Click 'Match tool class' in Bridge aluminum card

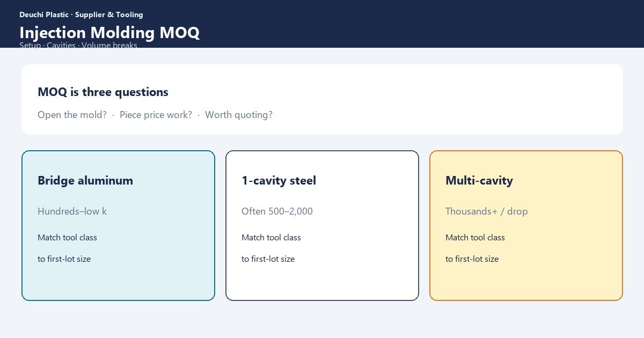[67, 238]
